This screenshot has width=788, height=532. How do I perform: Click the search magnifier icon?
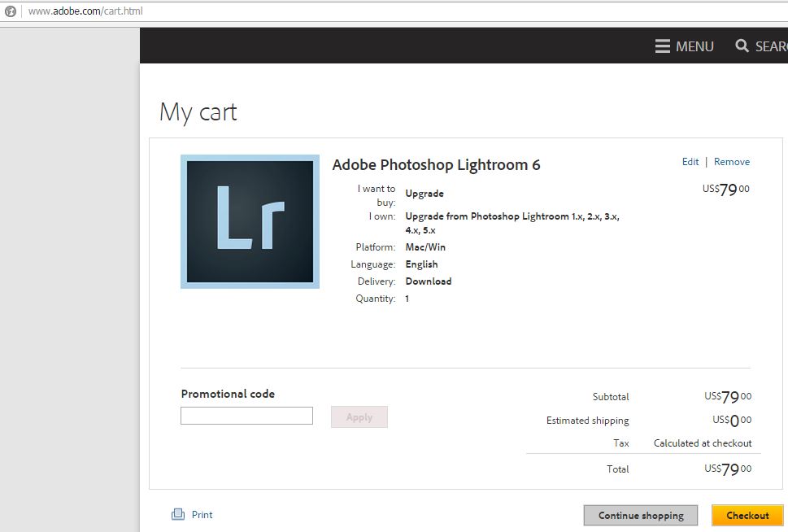[742, 46]
